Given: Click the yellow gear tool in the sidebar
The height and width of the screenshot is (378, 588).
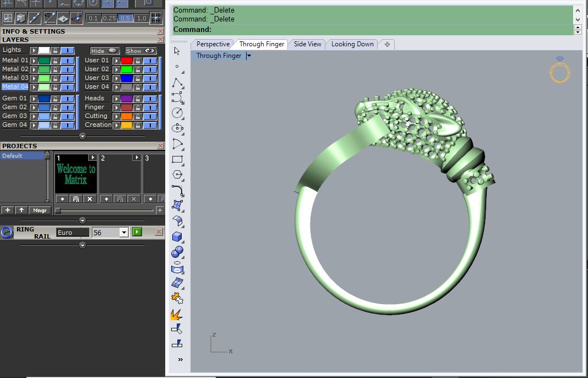Looking at the screenshot, I should 177,298.
